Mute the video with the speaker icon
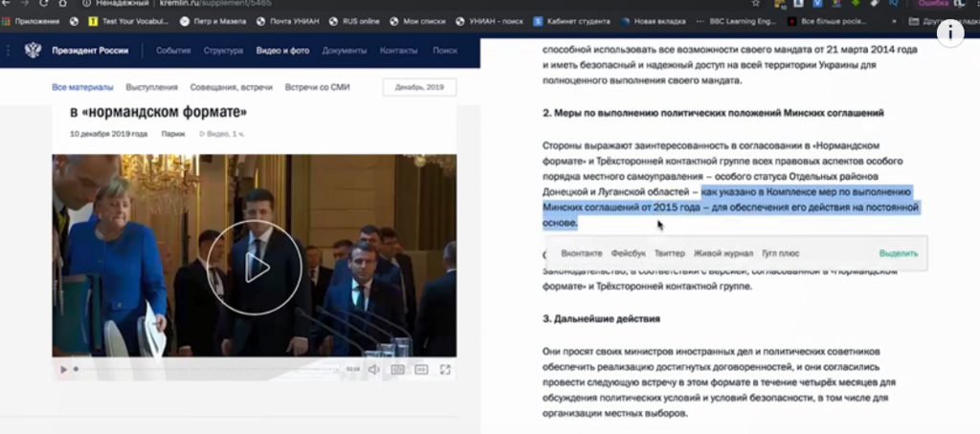The width and height of the screenshot is (980, 434). click(374, 370)
